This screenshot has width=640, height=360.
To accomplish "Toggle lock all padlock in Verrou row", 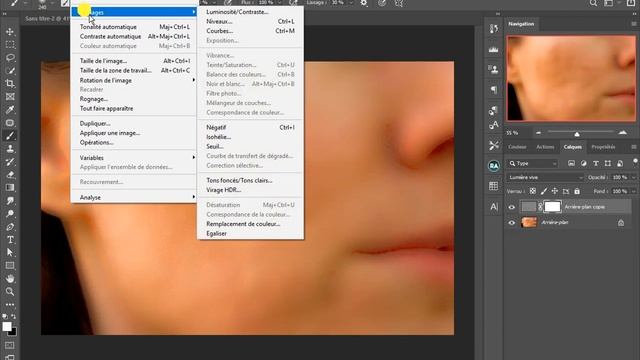I will [x=577, y=191].
